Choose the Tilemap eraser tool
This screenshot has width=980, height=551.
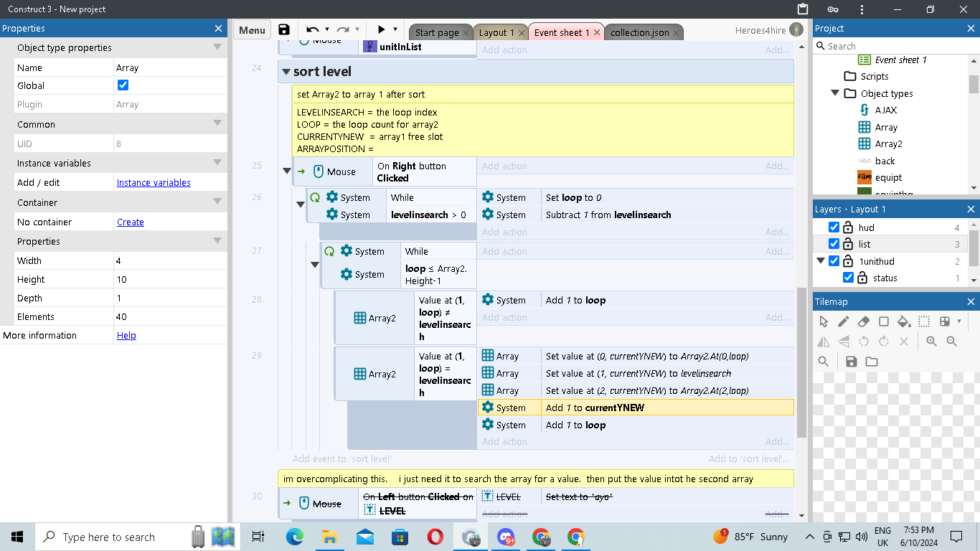[864, 321]
